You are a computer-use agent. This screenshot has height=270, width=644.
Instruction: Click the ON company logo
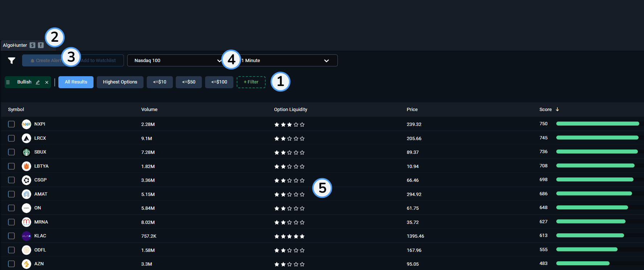point(26,208)
